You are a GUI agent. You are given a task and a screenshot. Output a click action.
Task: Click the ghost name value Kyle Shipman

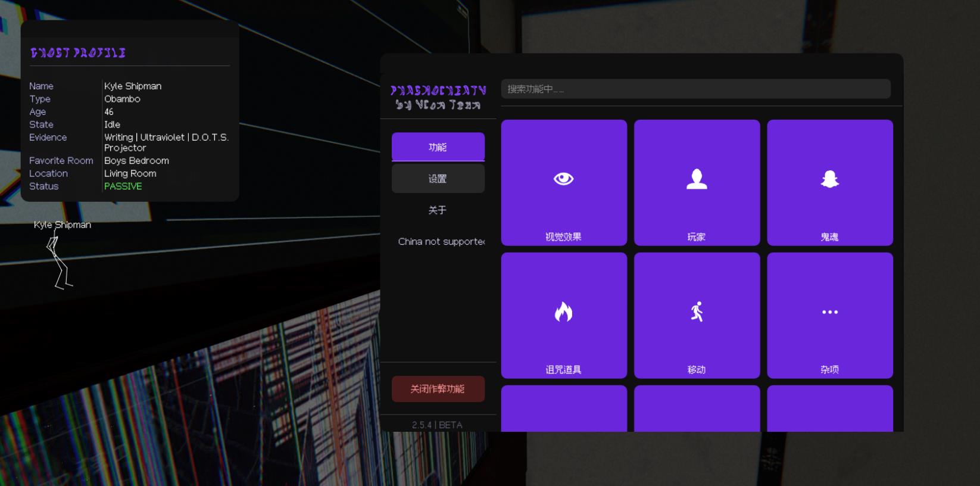[133, 86]
